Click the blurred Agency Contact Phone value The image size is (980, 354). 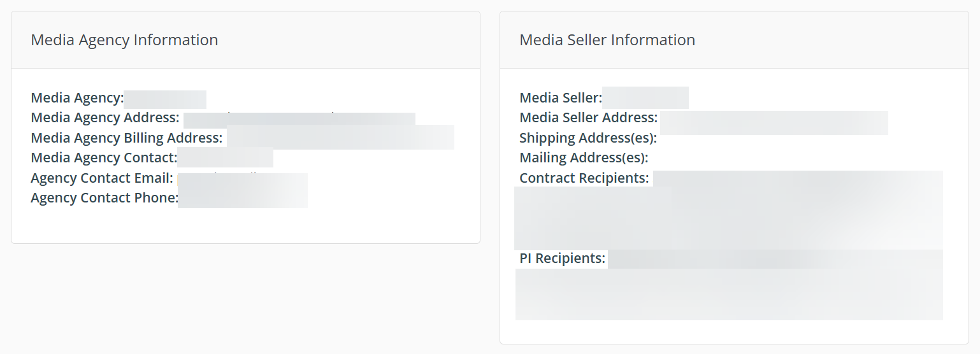coord(242,198)
